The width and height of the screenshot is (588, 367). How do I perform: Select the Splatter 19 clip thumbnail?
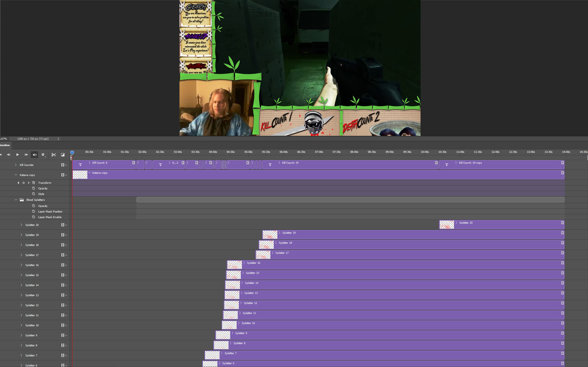click(x=270, y=234)
